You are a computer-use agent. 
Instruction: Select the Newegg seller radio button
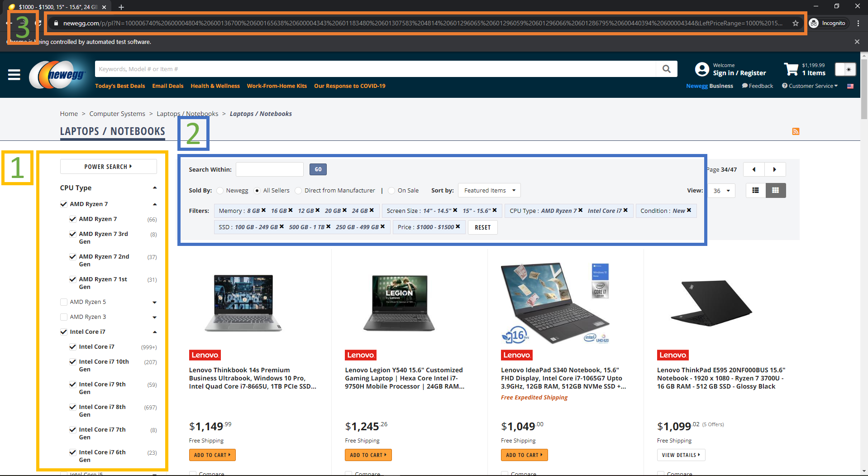220,191
